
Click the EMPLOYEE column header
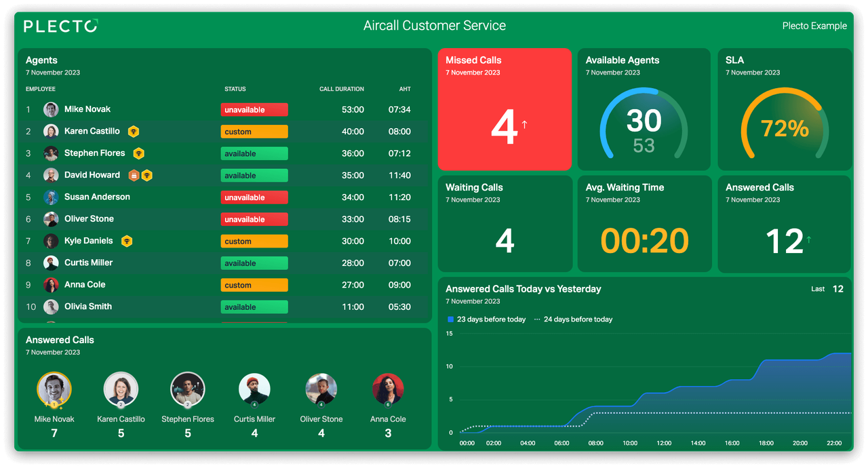(x=41, y=89)
